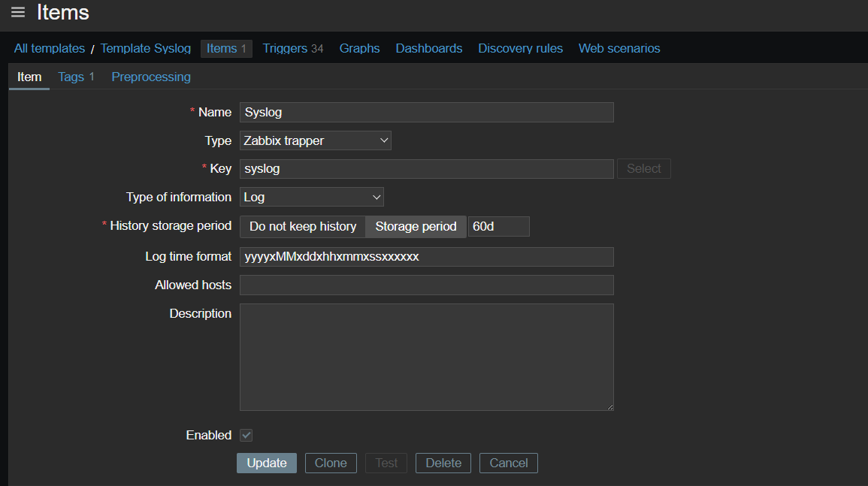The height and width of the screenshot is (486, 868).
Task: Open the Type dropdown (Zabbix trapper)
Action: [x=316, y=140]
